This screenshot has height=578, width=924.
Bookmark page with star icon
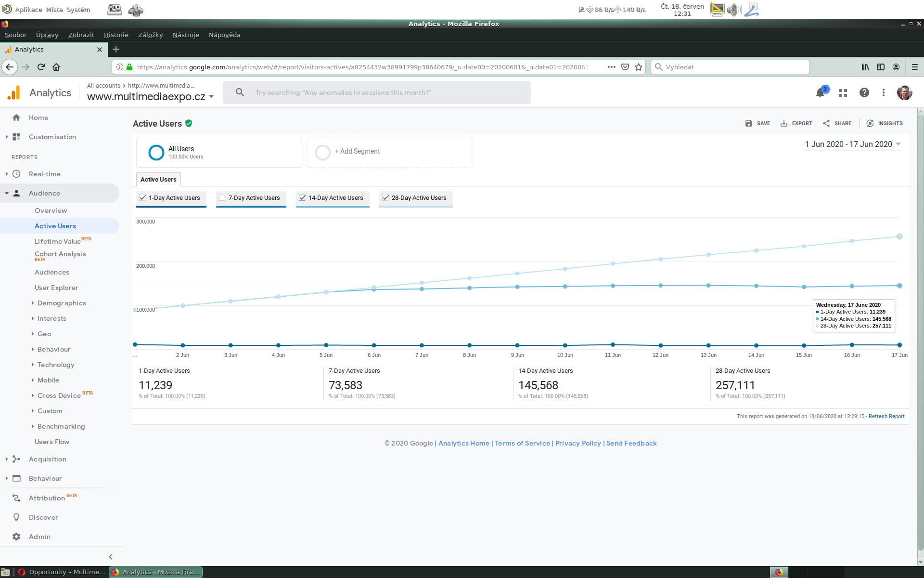tap(639, 67)
